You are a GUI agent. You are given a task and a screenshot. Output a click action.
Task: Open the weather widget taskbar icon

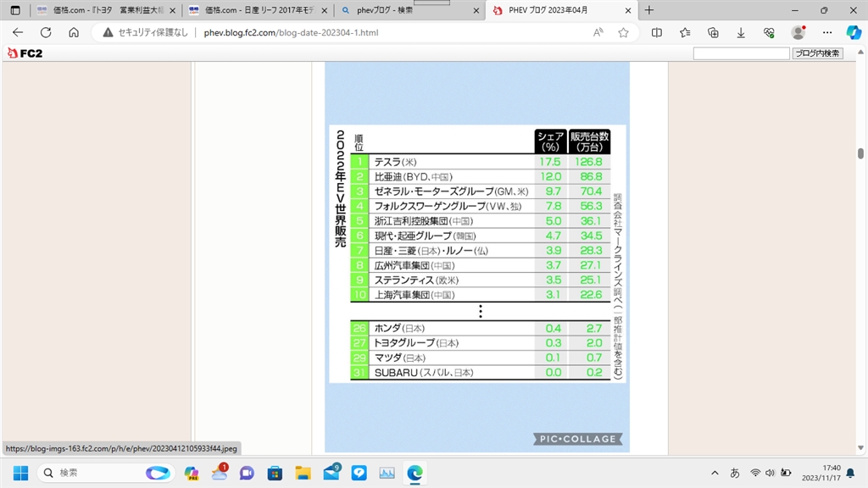(220, 473)
